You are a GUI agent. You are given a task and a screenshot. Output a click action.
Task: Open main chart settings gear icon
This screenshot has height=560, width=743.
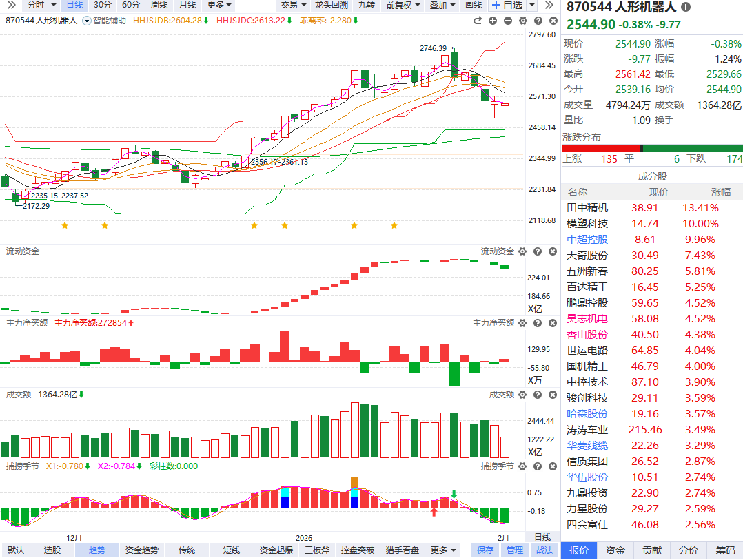(x=522, y=20)
